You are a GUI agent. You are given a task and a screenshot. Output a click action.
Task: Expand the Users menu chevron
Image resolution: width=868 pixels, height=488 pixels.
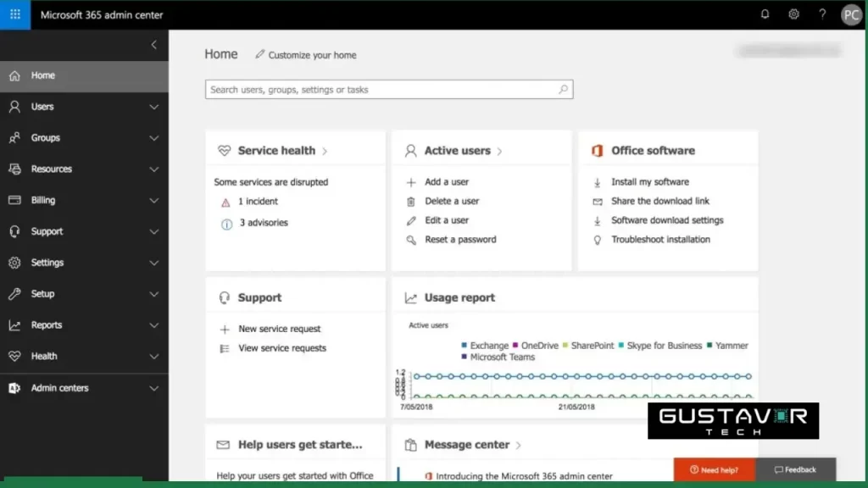[x=154, y=107]
